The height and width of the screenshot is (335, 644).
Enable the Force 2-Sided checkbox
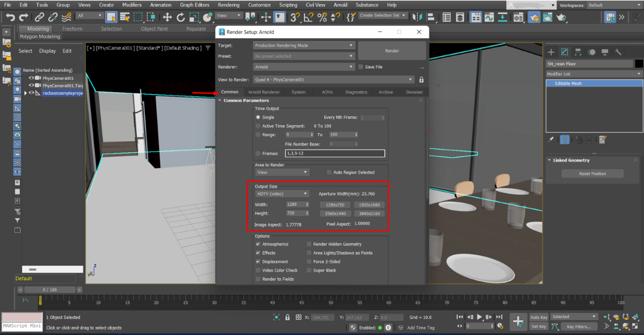click(x=309, y=261)
